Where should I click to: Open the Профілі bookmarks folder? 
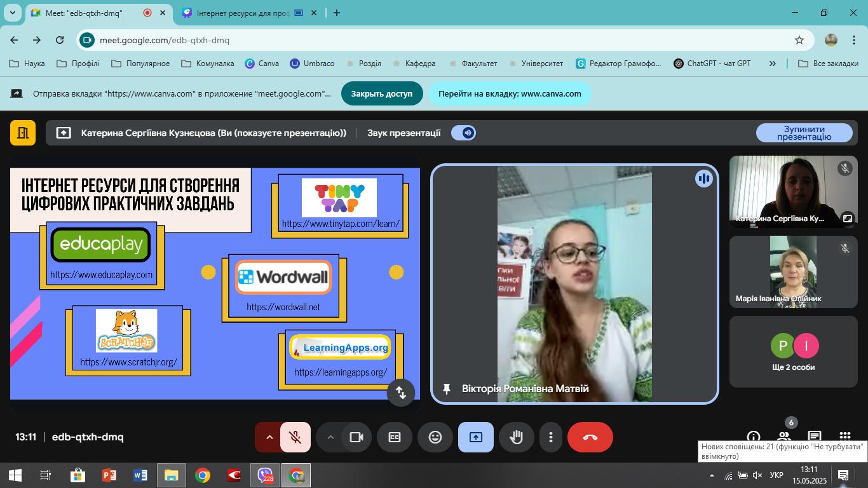78,64
